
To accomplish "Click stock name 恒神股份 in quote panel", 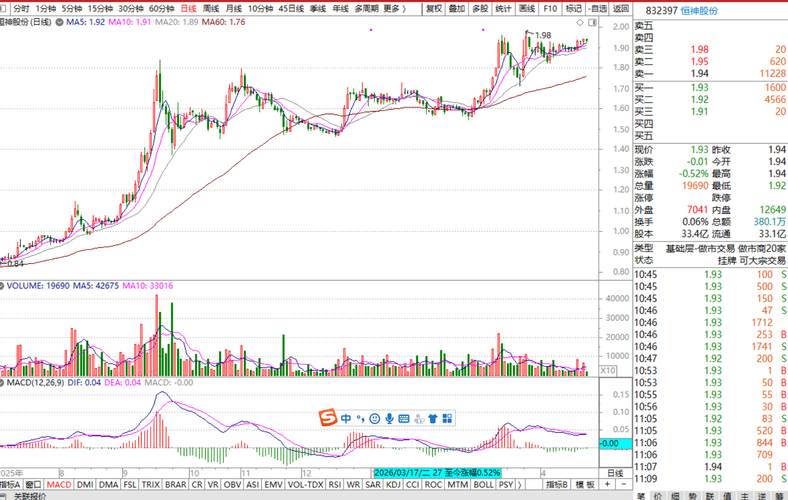I will [x=699, y=11].
